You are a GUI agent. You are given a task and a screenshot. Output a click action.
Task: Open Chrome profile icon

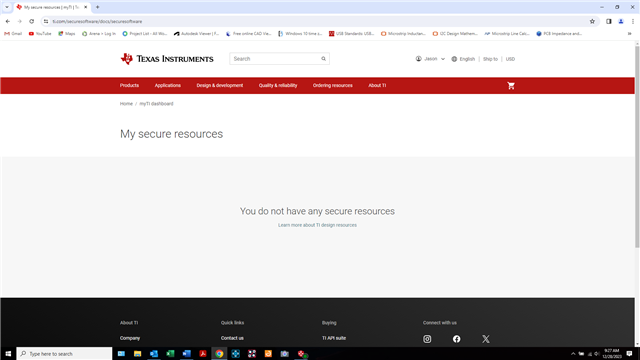(x=621, y=21)
